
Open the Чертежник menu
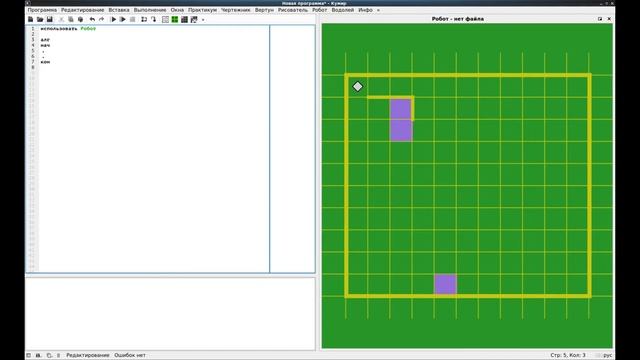point(236,10)
